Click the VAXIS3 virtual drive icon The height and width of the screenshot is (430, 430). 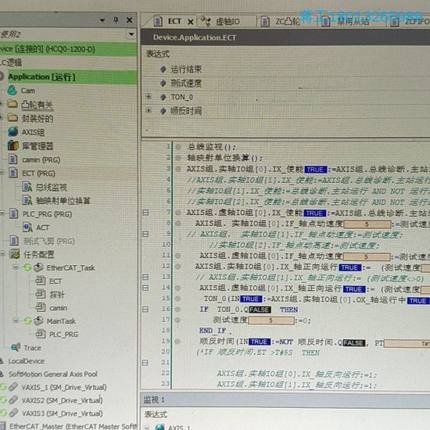[13, 413]
